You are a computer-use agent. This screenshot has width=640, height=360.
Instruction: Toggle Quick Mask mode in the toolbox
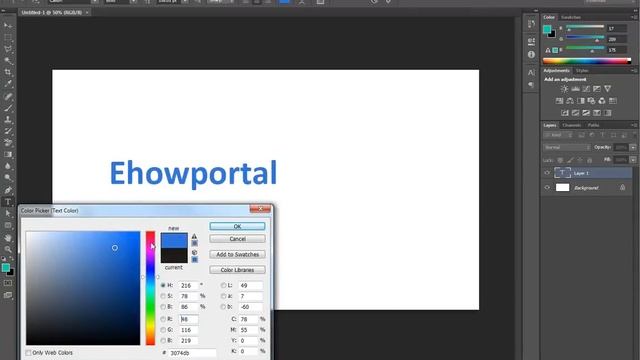8,283
